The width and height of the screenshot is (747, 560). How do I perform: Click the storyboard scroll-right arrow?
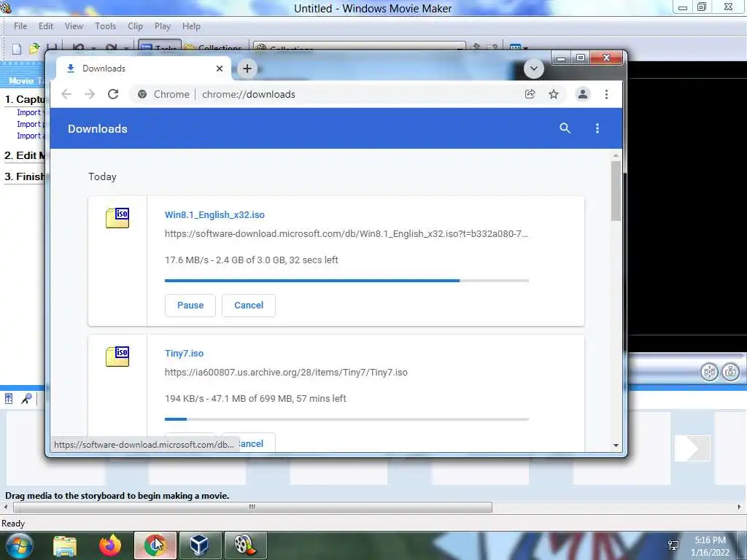[739, 507]
